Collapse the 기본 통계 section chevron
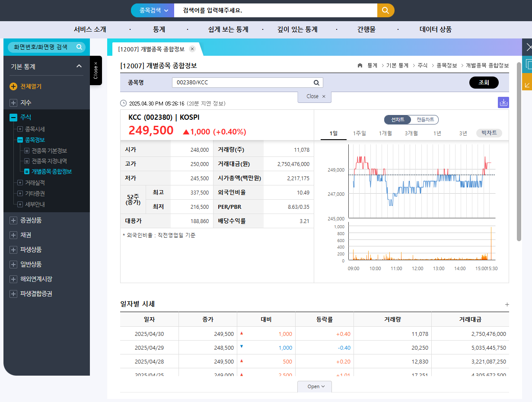The image size is (532, 402). 79,66
